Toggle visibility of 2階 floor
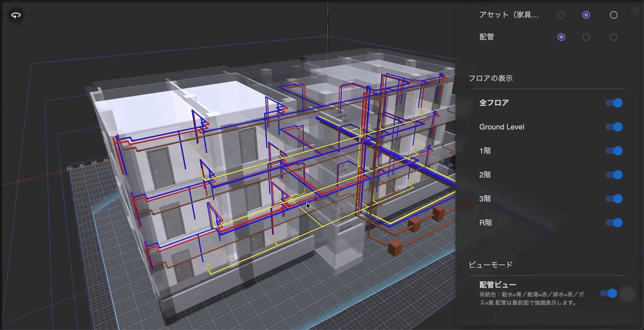Screen dimensions: 644x330 [x=614, y=175]
